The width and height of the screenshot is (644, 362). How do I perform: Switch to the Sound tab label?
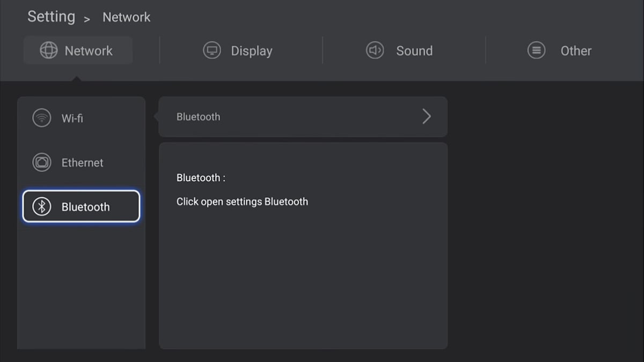(x=414, y=51)
